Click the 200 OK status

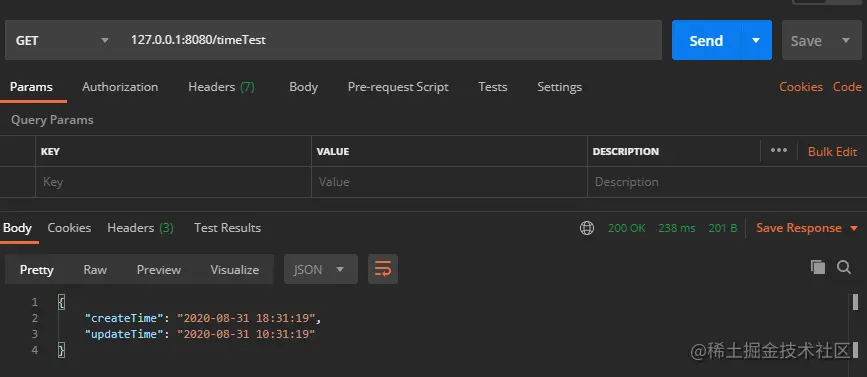point(626,228)
